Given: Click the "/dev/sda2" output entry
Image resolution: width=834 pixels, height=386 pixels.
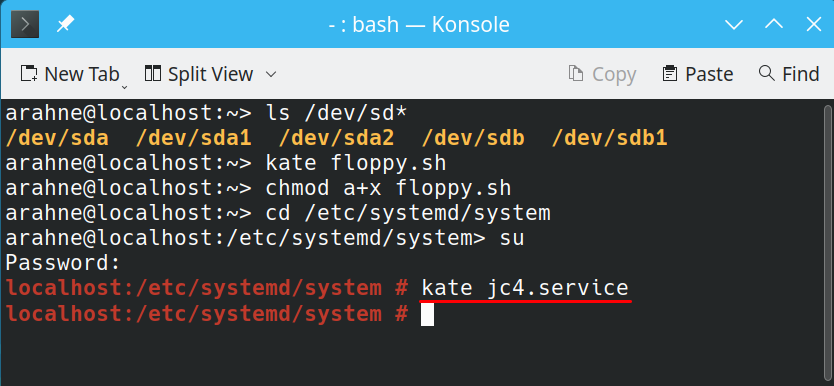Looking at the screenshot, I should [x=337, y=138].
